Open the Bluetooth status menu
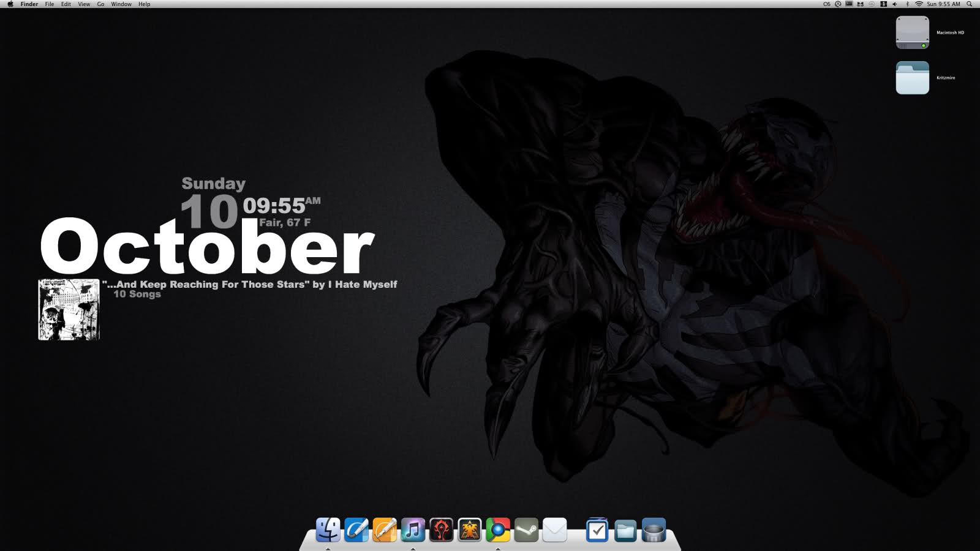This screenshot has height=551, width=980. (x=907, y=4)
